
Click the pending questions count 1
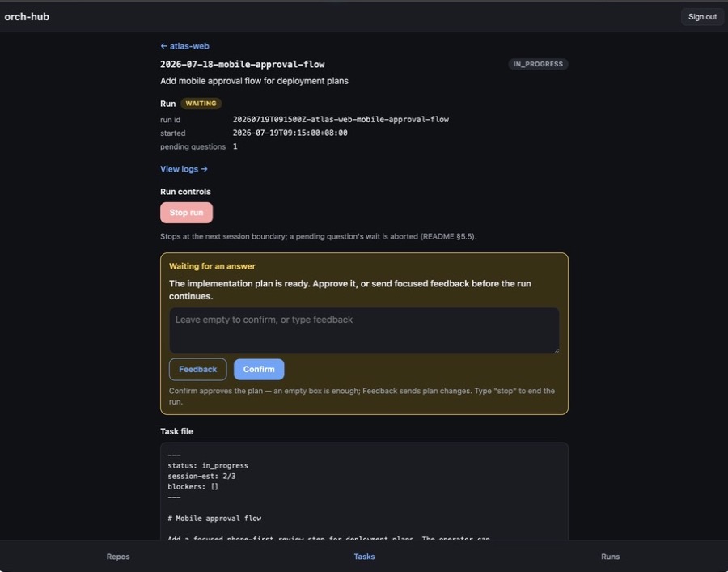[235, 146]
